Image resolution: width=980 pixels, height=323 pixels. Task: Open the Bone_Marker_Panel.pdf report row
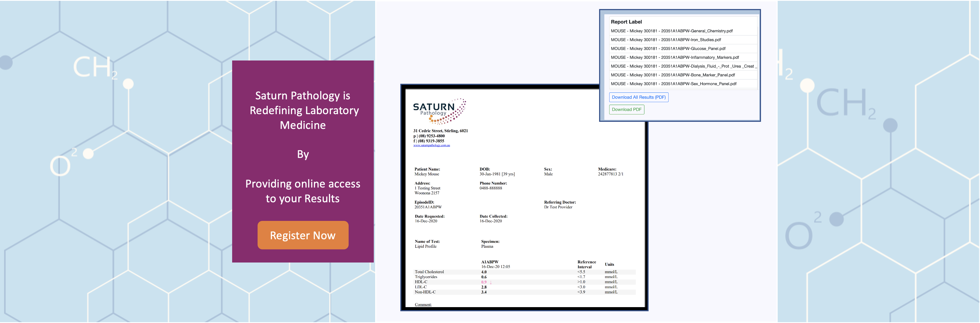tap(683, 75)
